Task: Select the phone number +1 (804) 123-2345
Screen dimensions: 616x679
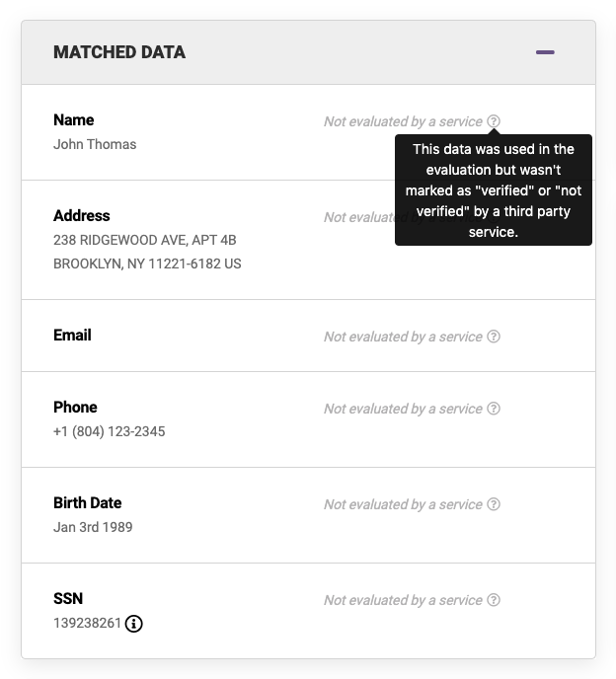Action: pos(109,431)
